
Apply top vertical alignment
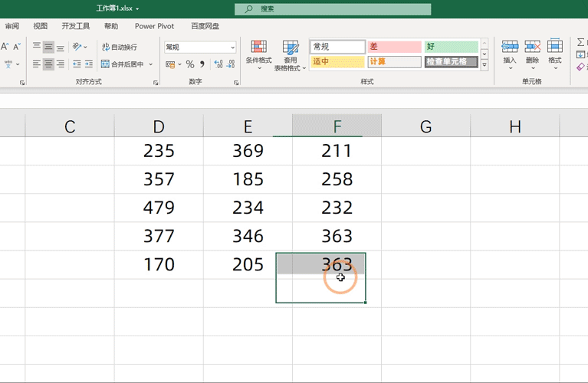pos(36,47)
